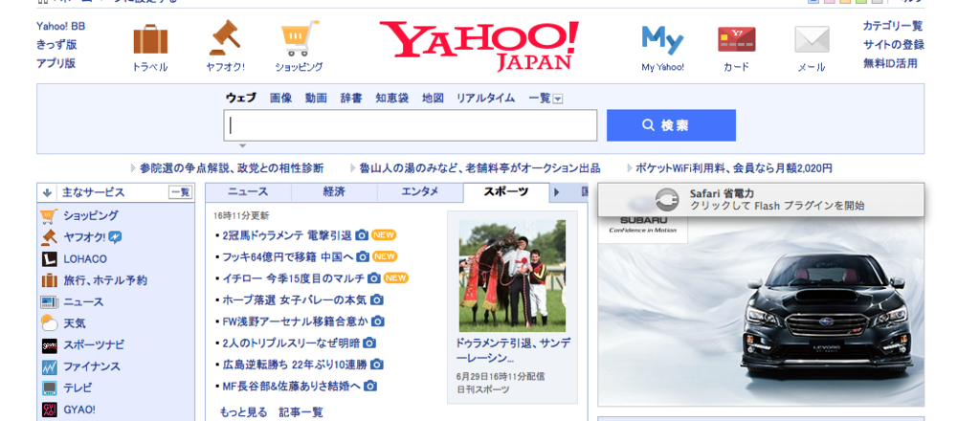Open the Yahoo Card icon
The image size is (980, 421).
(x=736, y=39)
